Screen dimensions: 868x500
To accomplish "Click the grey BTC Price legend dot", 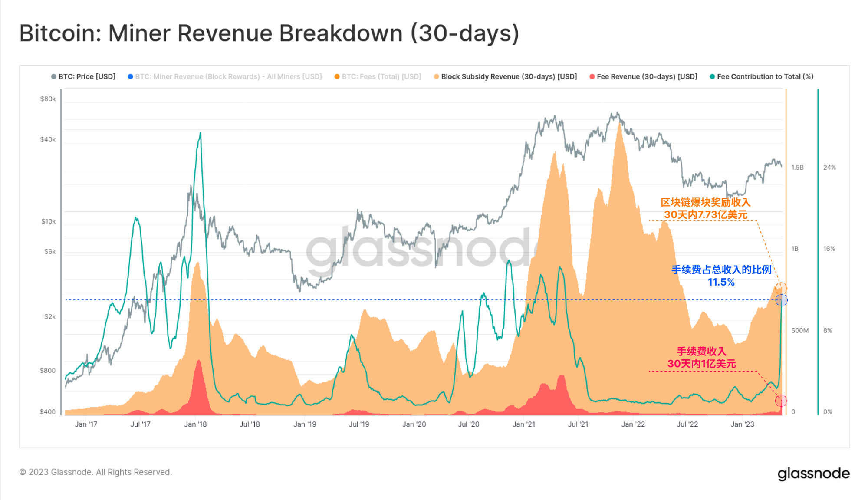I will pyautogui.click(x=54, y=76).
